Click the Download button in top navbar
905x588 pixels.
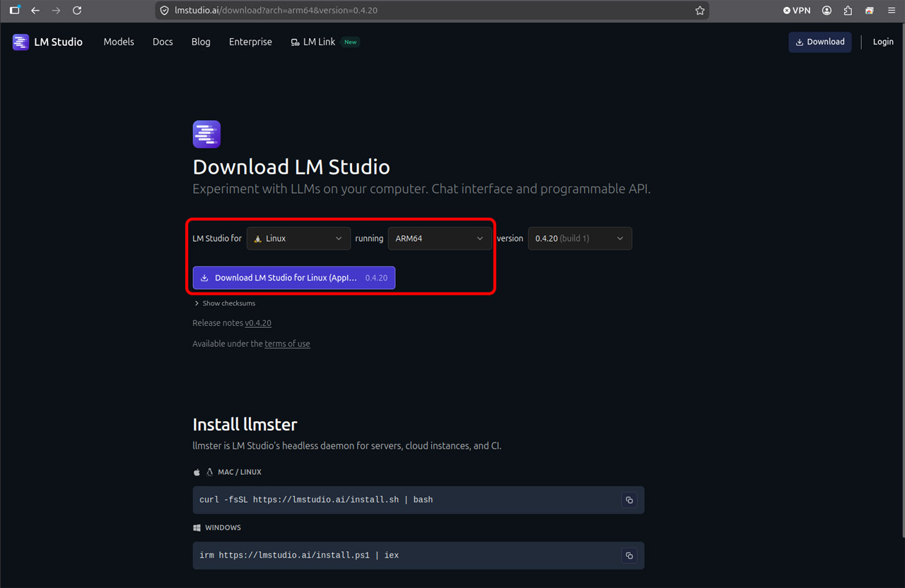(820, 42)
